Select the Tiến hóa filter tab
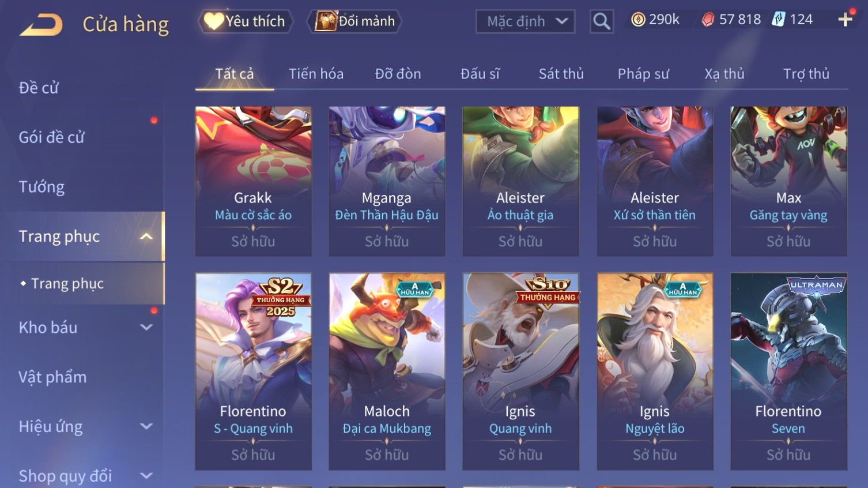 pos(316,74)
